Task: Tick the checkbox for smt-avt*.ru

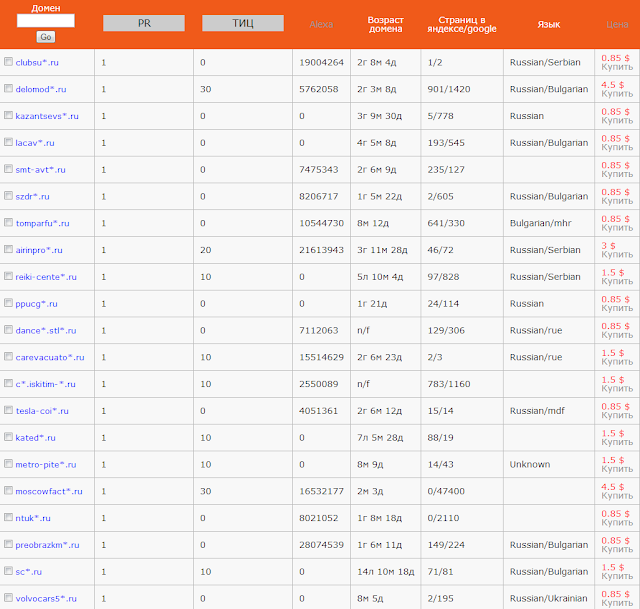Action: click(8, 169)
